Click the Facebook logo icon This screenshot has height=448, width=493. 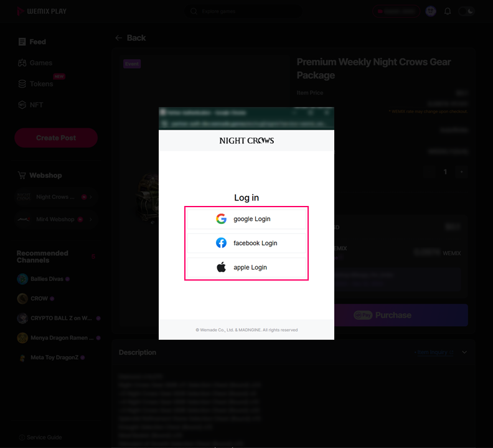pyautogui.click(x=222, y=243)
